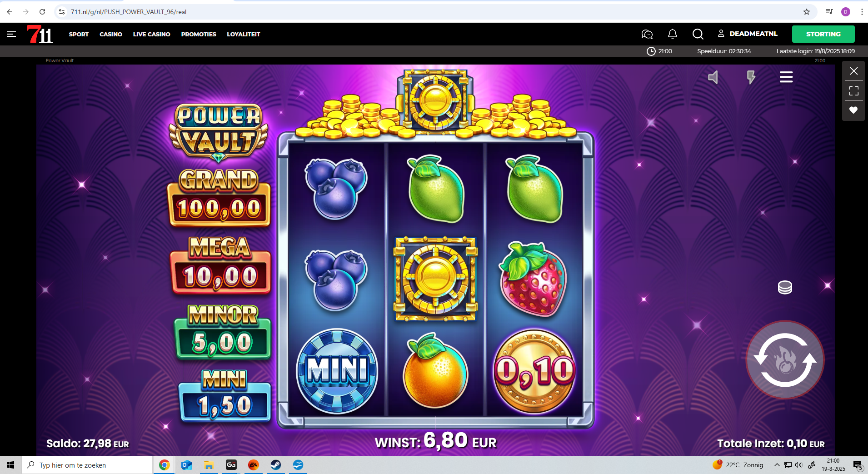Toggle the lightning quick-spin mode
Viewport: 868px width, 474px height.
tap(751, 77)
